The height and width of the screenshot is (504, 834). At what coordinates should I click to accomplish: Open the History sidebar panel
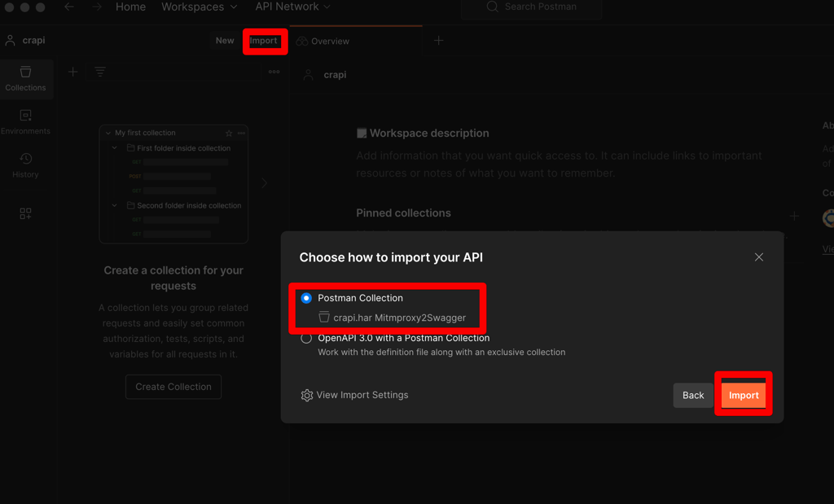pyautogui.click(x=25, y=165)
